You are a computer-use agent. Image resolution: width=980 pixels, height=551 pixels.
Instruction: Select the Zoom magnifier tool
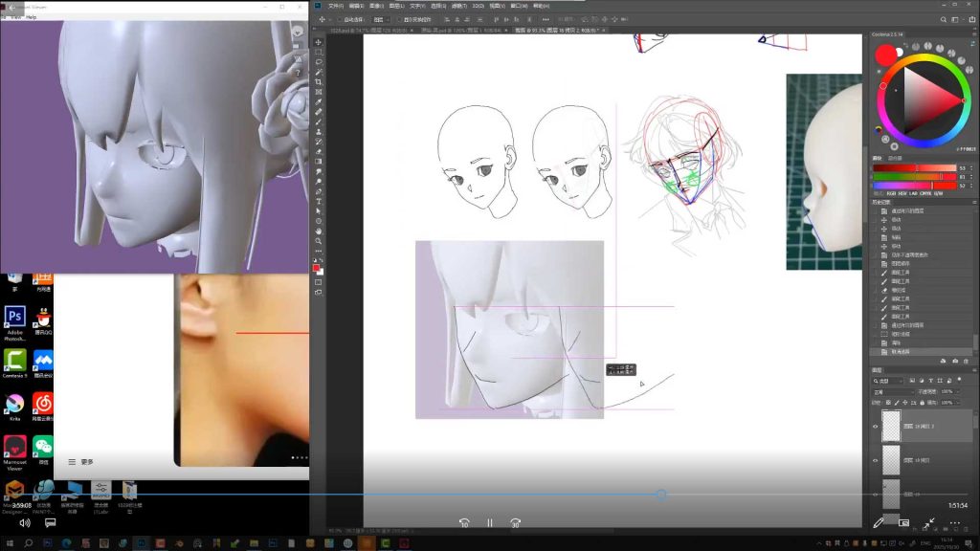click(x=319, y=241)
